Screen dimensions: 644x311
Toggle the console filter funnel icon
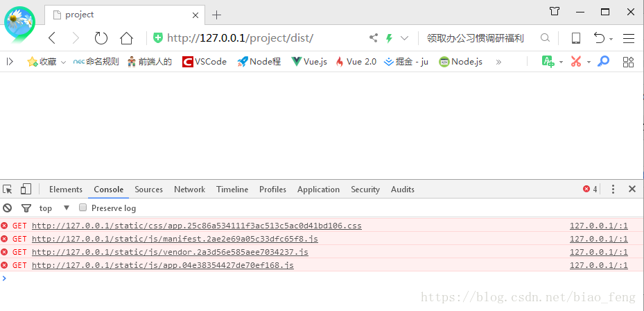click(26, 208)
